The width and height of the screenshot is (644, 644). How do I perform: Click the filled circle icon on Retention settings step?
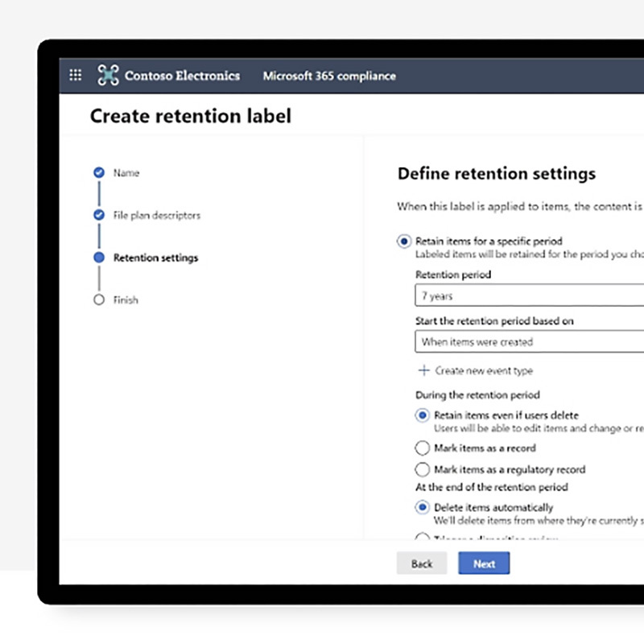99,258
